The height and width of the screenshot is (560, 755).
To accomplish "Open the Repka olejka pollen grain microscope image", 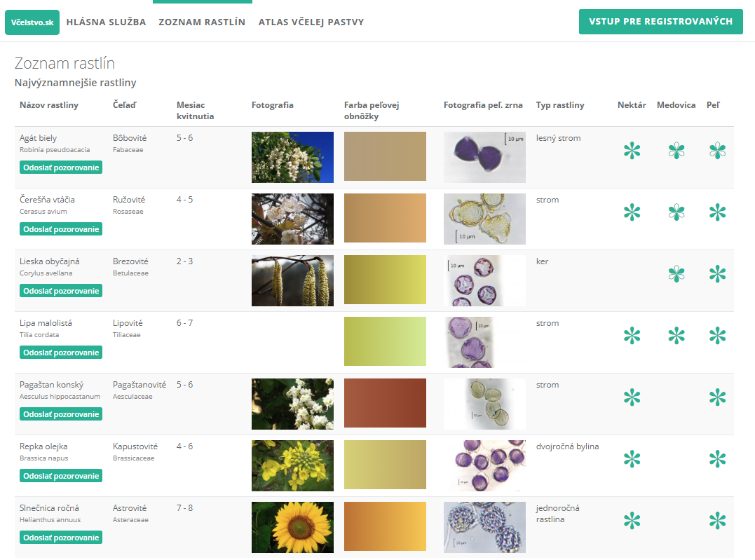I will (484, 465).
